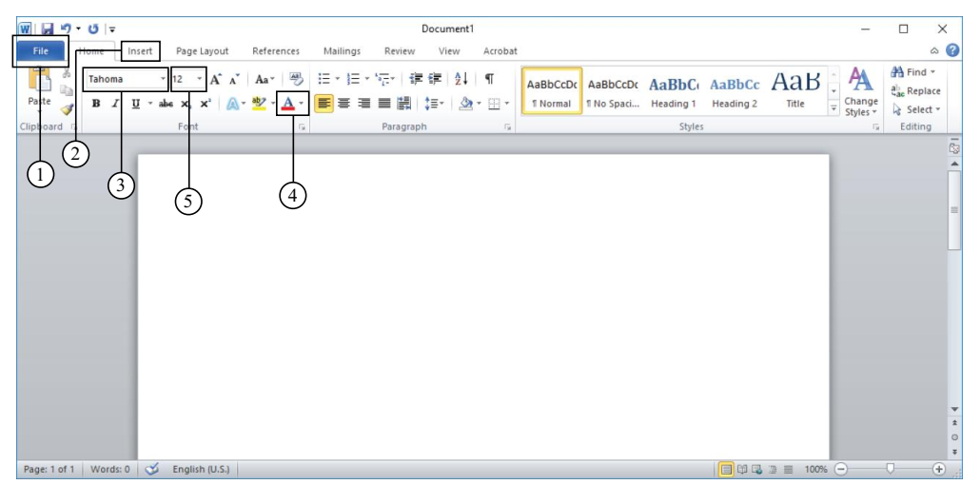The height and width of the screenshot is (504, 980).
Task: Apply the Heading 1 style
Action: pyautogui.click(x=674, y=93)
